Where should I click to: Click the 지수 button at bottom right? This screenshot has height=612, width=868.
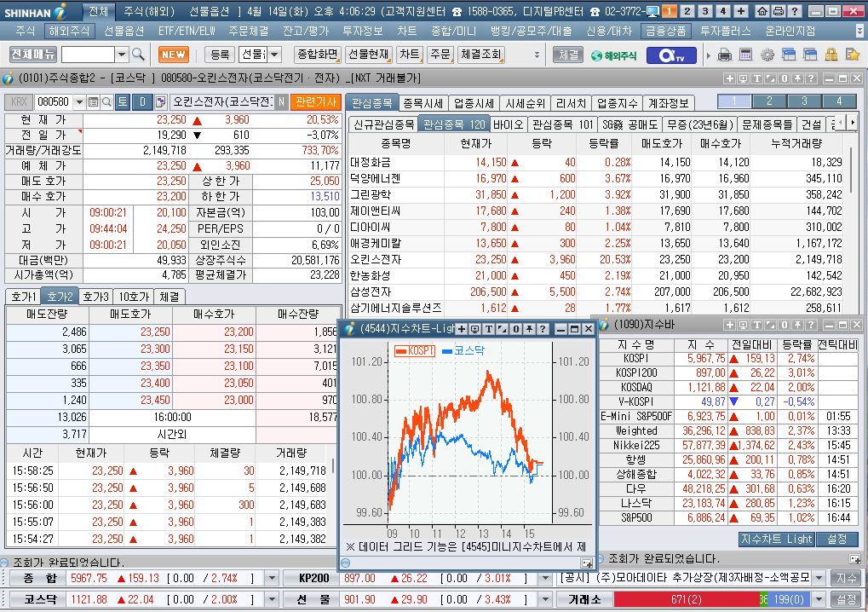pyautogui.click(x=847, y=578)
